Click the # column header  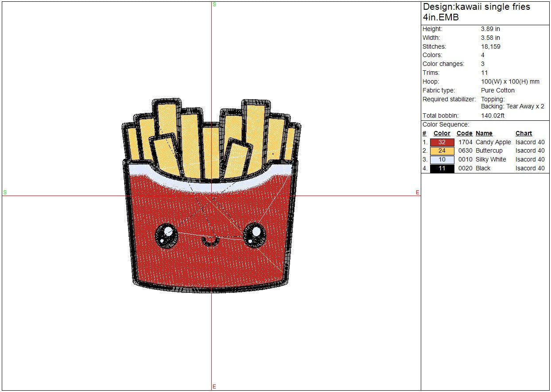(424, 133)
